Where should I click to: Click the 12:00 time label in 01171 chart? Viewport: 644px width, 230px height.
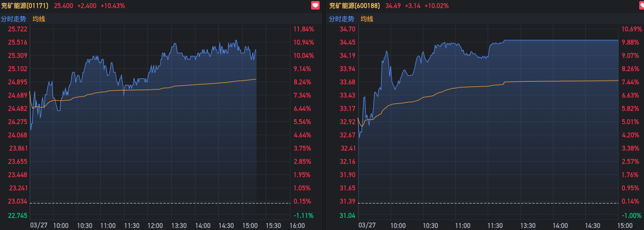[x=155, y=226]
